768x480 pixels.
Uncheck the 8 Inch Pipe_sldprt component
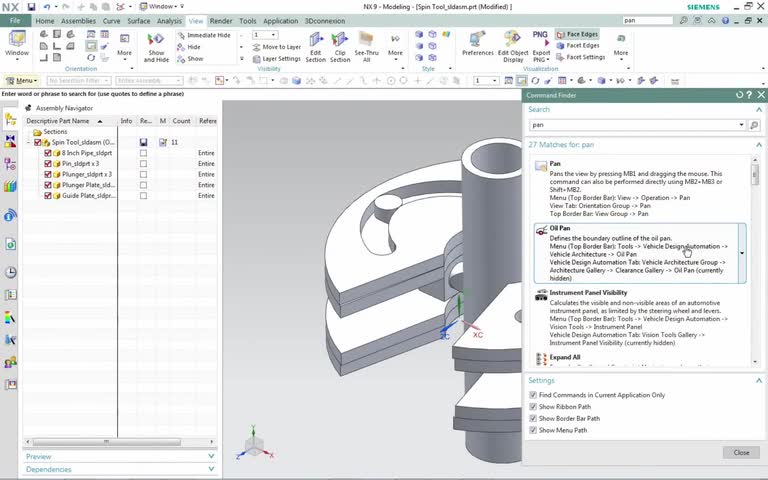(x=48, y=153)
